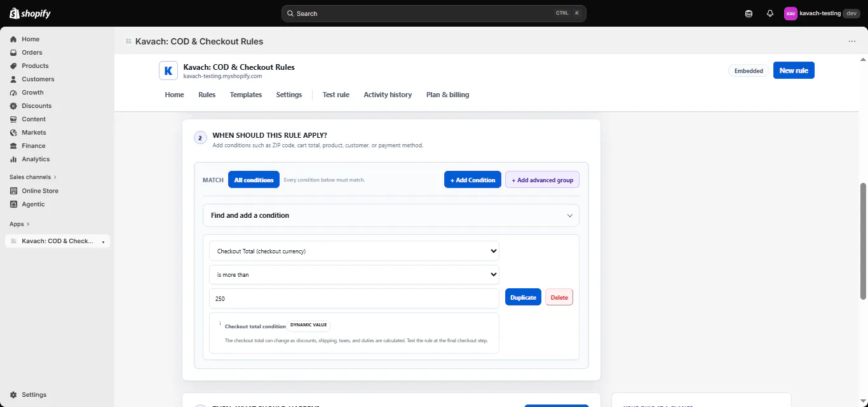
Task: Click the Kavach K app logo
Action: pyautogui.click(x=168, y=70)
